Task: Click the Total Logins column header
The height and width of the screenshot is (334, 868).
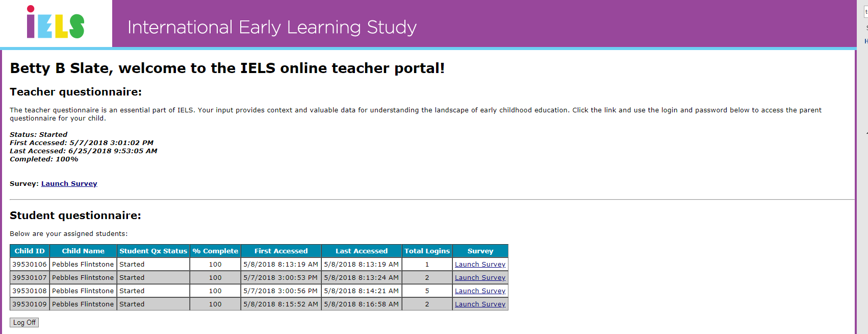Action: click(x=427, y=251)
